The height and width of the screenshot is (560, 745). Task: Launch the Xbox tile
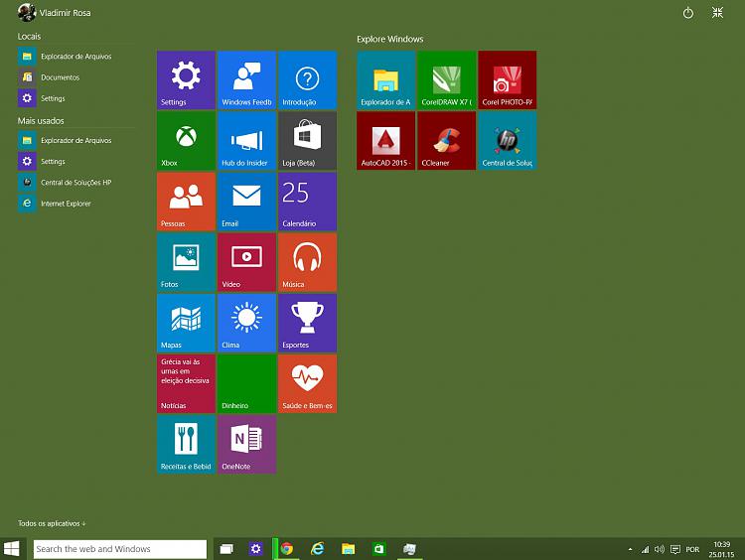pos(186,141)
